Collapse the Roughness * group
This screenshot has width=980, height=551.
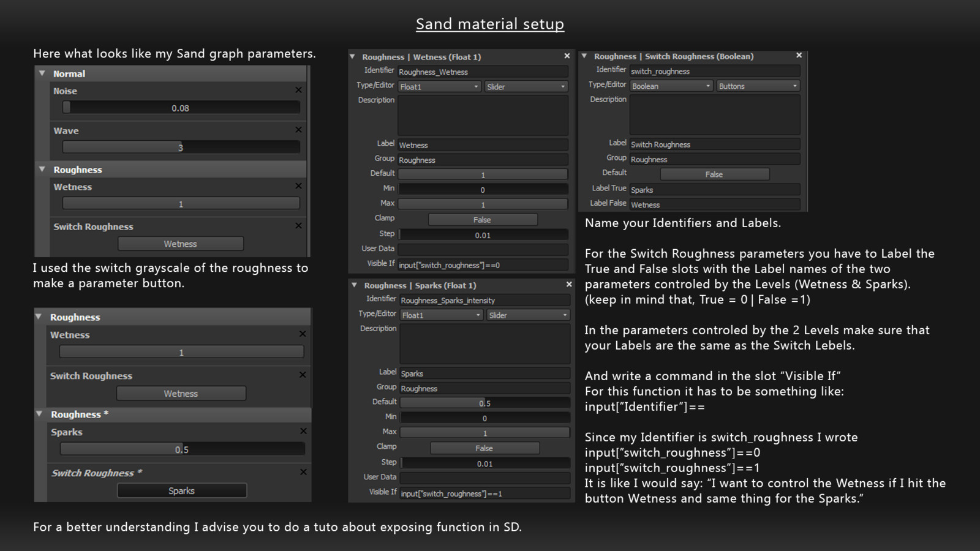[39, 414]
